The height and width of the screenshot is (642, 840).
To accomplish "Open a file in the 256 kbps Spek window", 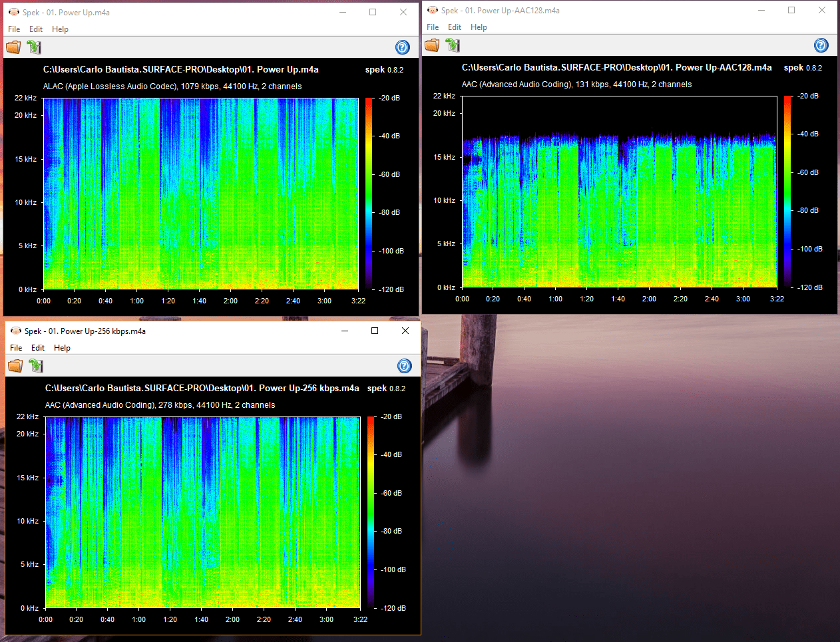I will [15, 365].
